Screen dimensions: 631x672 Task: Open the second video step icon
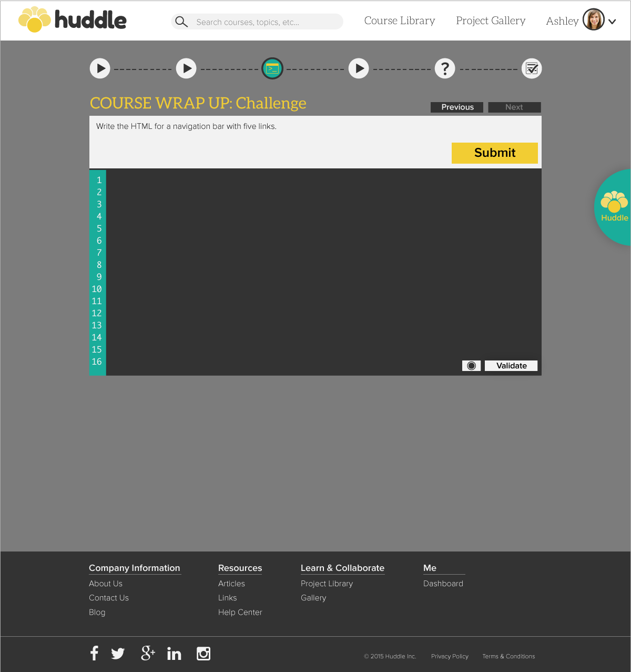186,68
